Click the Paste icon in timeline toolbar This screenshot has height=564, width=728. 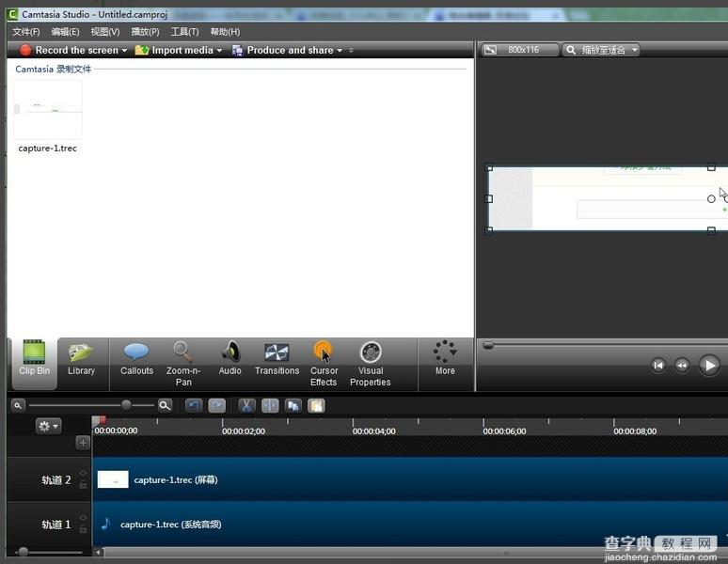(316, 406)
